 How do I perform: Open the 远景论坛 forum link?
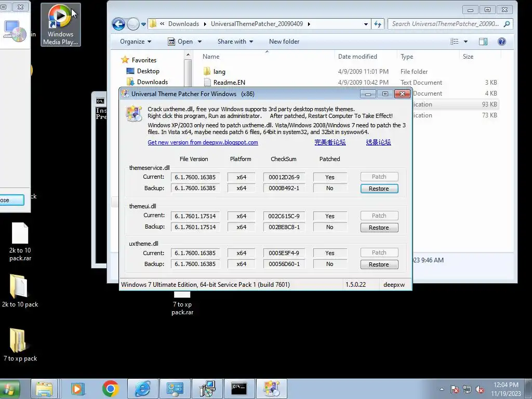(378, 142)
